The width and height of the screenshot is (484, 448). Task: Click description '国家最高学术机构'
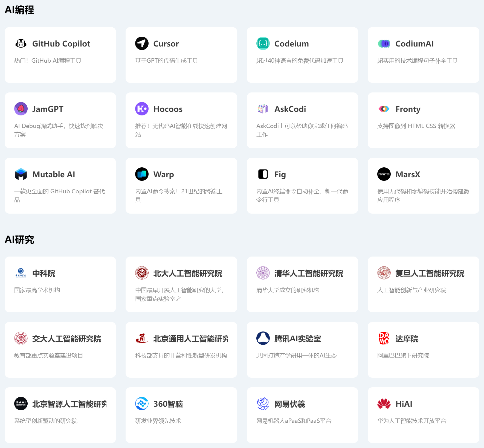click(37, 290)
